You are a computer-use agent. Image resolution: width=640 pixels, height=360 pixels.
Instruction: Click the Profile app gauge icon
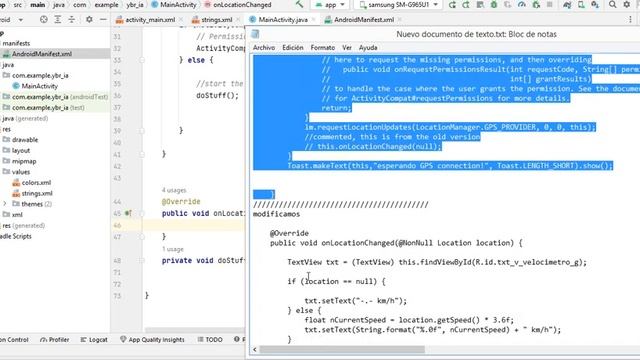click(522, 5)
